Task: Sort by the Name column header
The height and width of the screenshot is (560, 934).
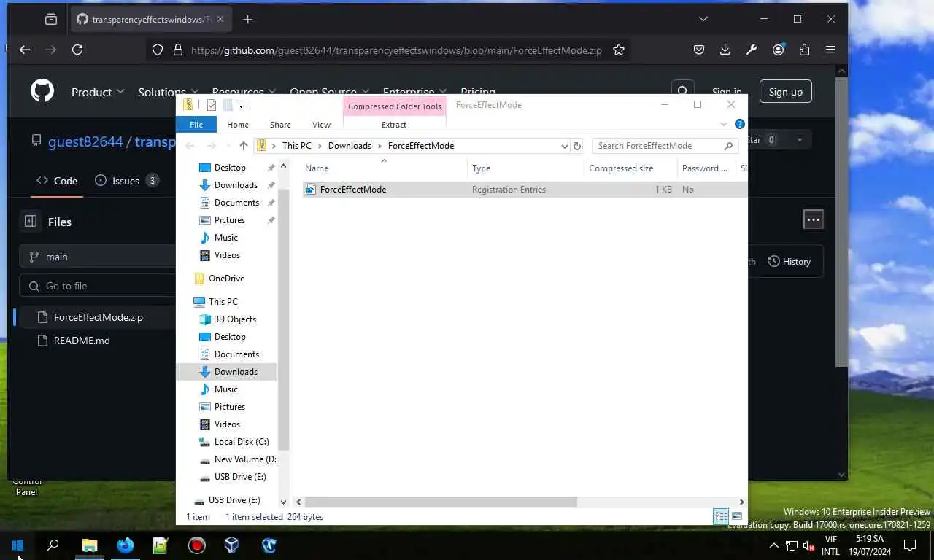Action: click(385, 168)
